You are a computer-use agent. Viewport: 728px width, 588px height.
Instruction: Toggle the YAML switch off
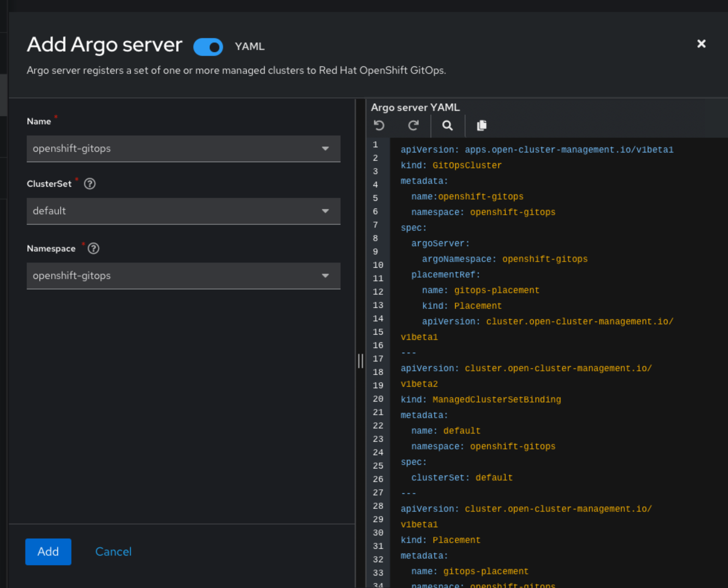coord(208,47)
